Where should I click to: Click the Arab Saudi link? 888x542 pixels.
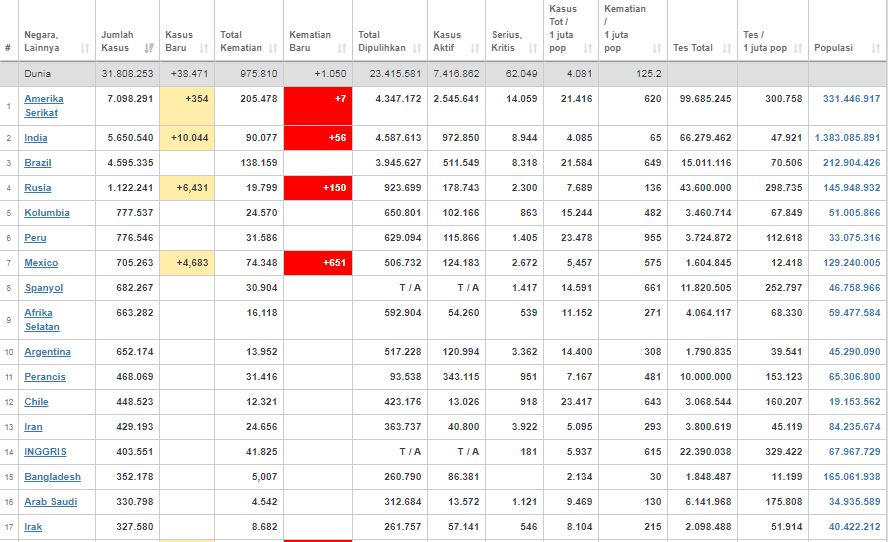[x=50, y=501]
